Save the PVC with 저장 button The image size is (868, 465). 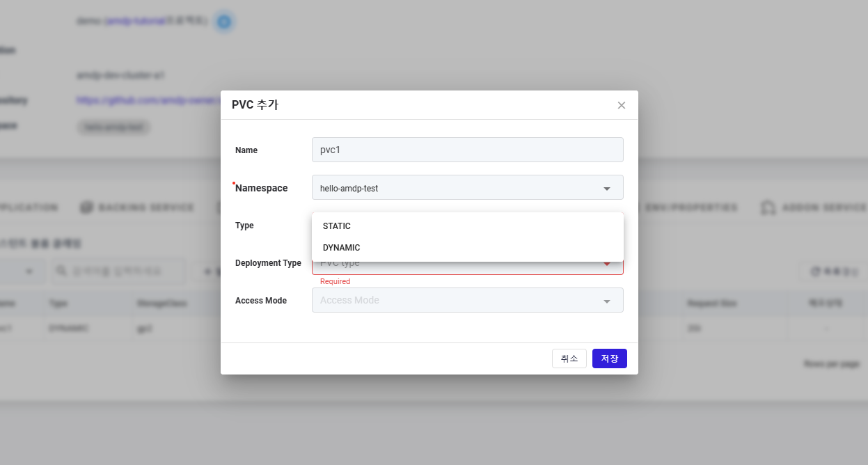(x=609, y=358)
